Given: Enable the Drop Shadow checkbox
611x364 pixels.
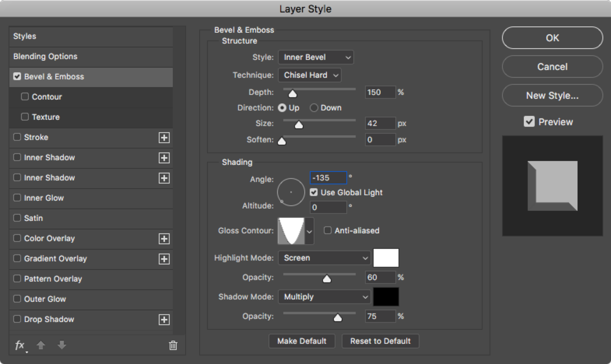Looking at the screenshot, I should [x=17, y=319].
